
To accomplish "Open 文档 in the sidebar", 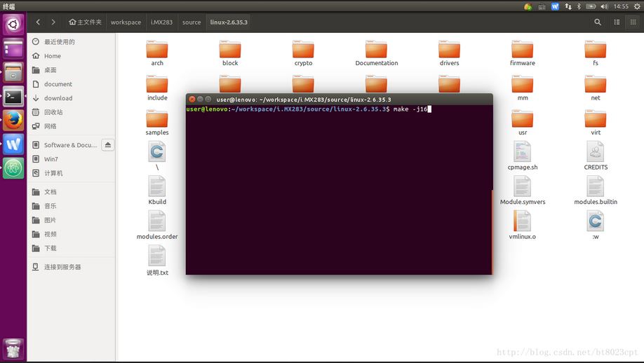I will click(x=71, y=192).
